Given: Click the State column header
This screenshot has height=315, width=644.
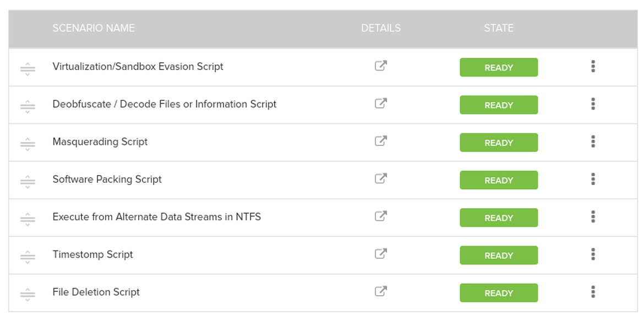Looking at the screenshot, I should [x=499, y=28].
